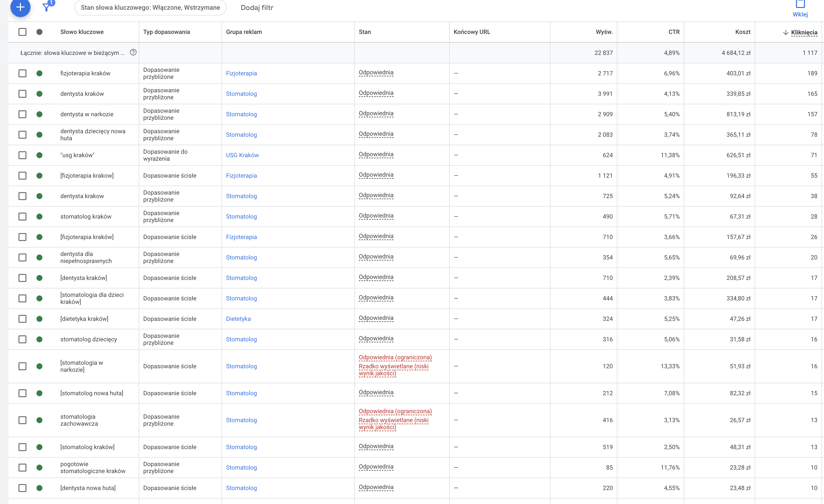Check the dentysta w narkozie row checkbox
The height and width of the screenshot is (504, 824).
click(22, 114)
